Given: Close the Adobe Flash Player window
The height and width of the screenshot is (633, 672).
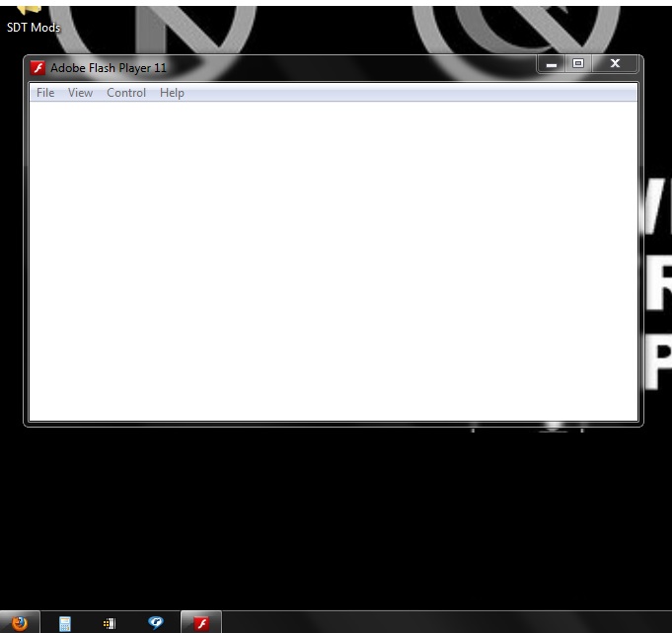Looking at the screenshot, I should click(x=616, y=64).
